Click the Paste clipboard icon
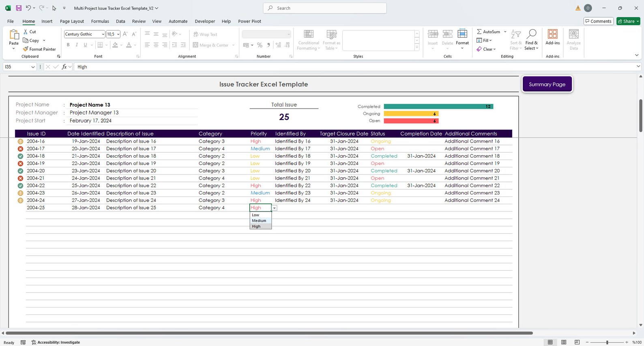The width and height of the screenshot is (644, 346). coord(14,36)
